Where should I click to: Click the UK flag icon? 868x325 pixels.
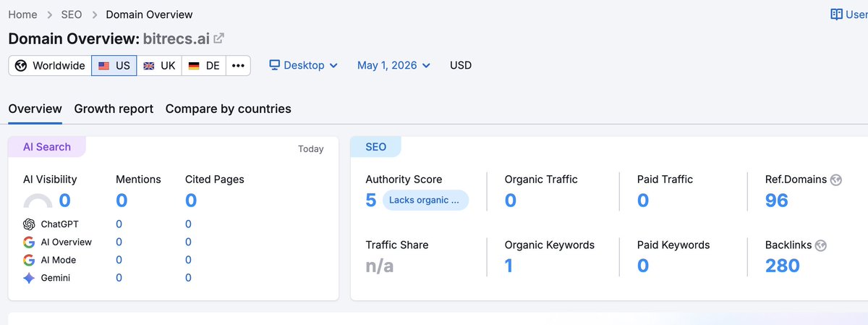[149, 65]
